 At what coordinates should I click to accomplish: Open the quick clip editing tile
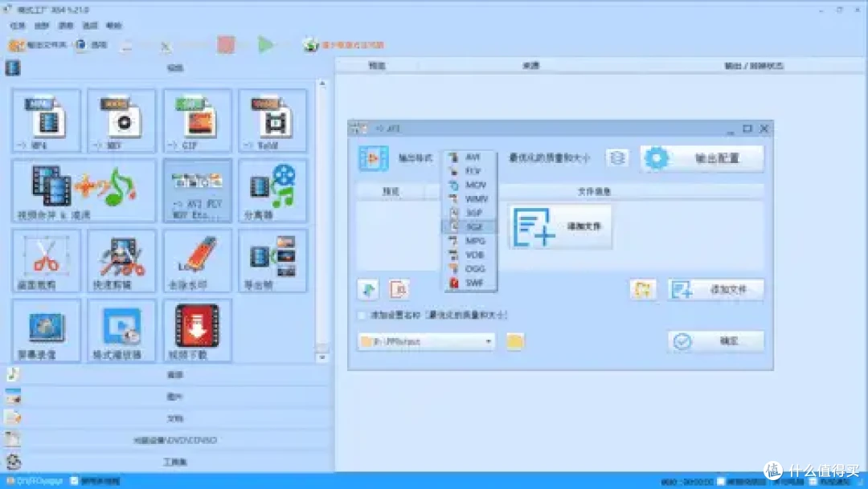[122, 260]
